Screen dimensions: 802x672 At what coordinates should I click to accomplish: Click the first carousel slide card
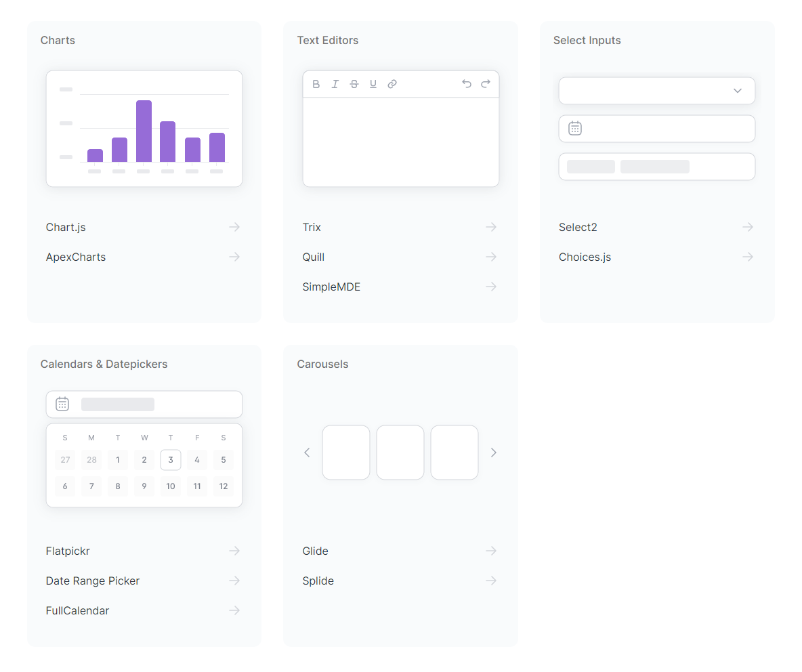pyautogui.click(x=346, y=453)
